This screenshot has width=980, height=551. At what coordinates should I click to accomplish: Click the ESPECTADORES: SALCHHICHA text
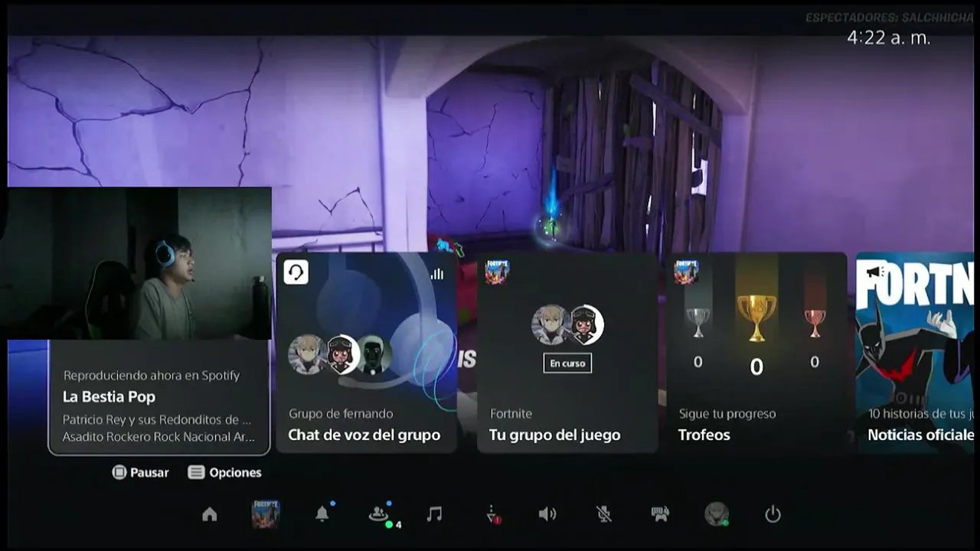coord(889,18)
